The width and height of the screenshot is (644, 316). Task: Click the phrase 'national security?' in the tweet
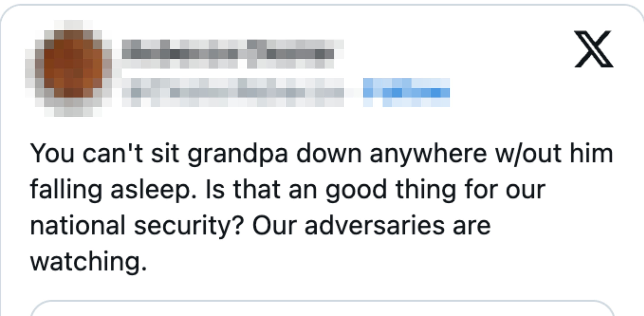click(x=137, y=226)
